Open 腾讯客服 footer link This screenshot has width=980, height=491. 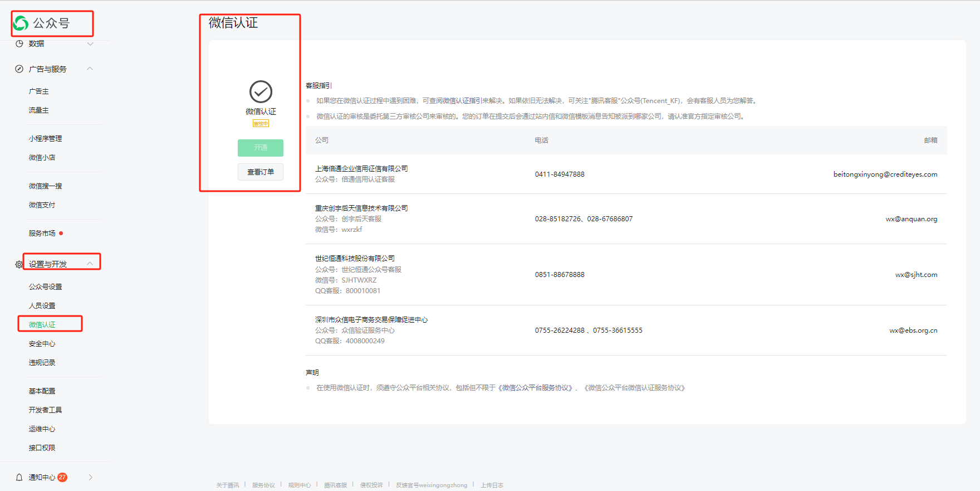pyautogui.click(x=336, y=485)
